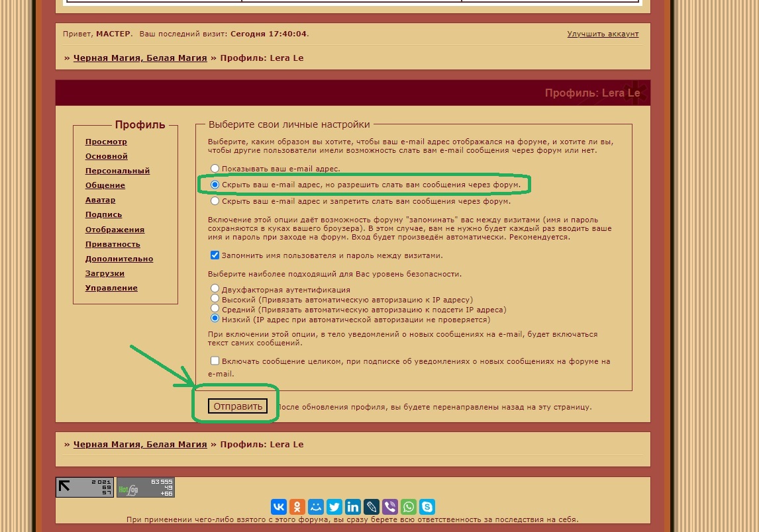Image resolution: width=759 pixels, height=532 pixels.
Task: Follow 'Улучшить аккаунт' link
Action: click(x=603, y=34)
